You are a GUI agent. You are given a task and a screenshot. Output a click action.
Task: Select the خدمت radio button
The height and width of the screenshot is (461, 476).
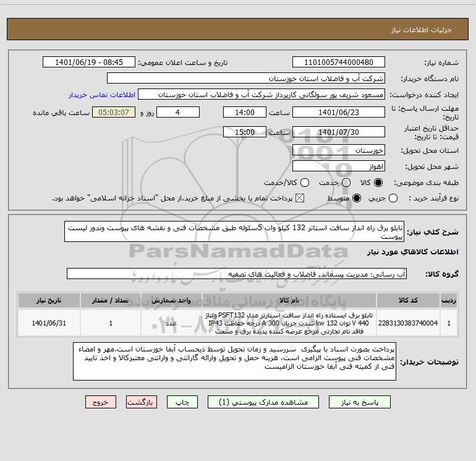346,183
